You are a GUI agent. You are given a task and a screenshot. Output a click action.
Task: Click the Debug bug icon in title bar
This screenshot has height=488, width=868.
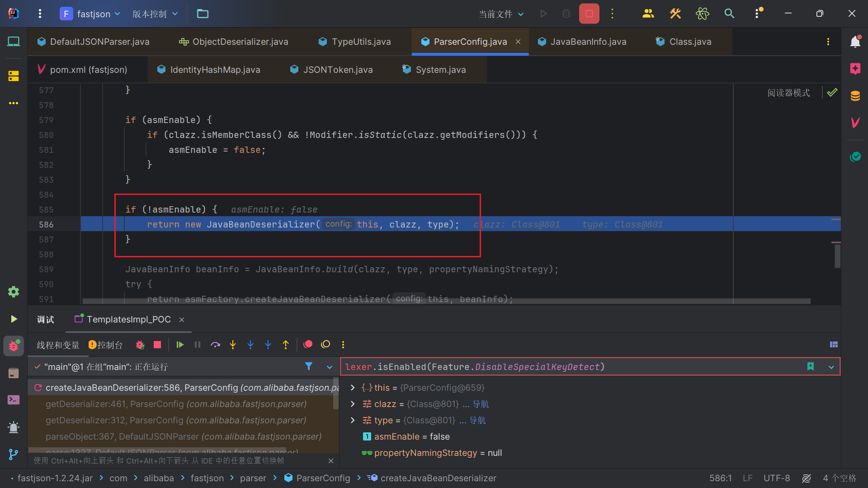tap(566, 14)
